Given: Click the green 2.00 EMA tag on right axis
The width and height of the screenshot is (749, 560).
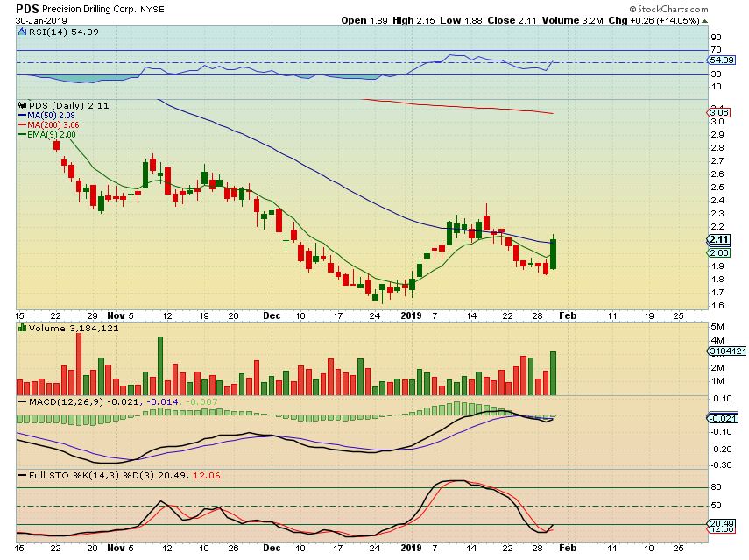Looking at the screenshot, I should 719,252.
